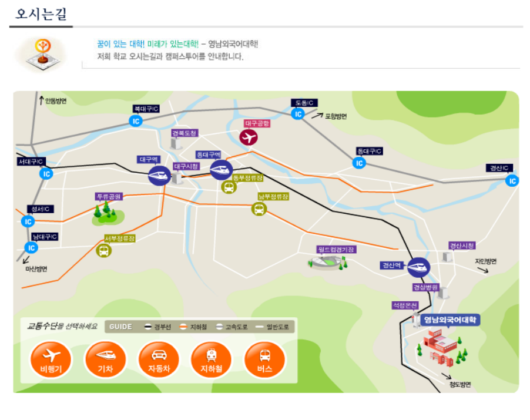530x420 pixels.
Task: Click the 동대구역 train station icon
Action: click(221, 170)
